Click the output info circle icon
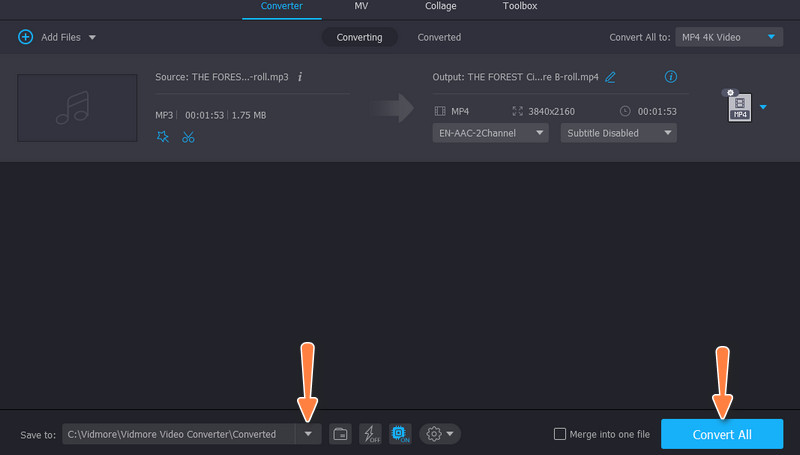800x455 pixels. point(671,76)
